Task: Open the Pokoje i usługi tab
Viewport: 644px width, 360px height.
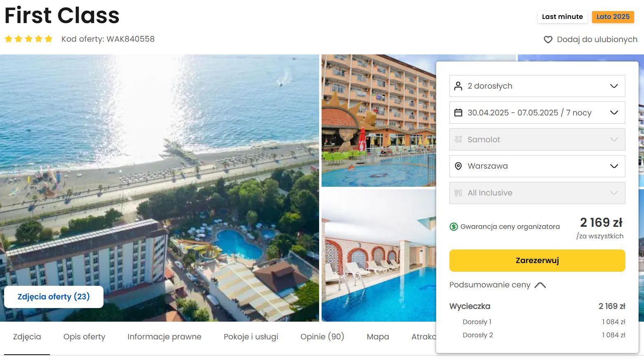Action: (x=251, y=336)
